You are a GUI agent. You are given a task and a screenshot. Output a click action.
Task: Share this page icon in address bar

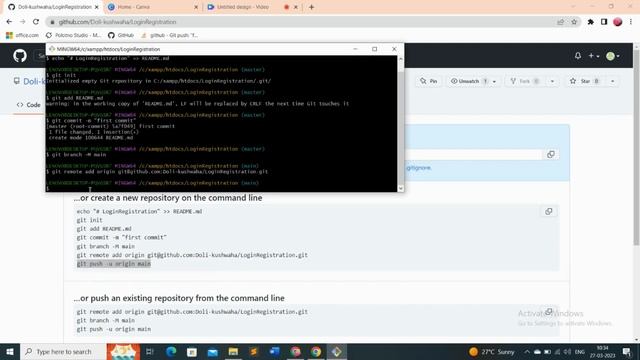pos(560,22)
